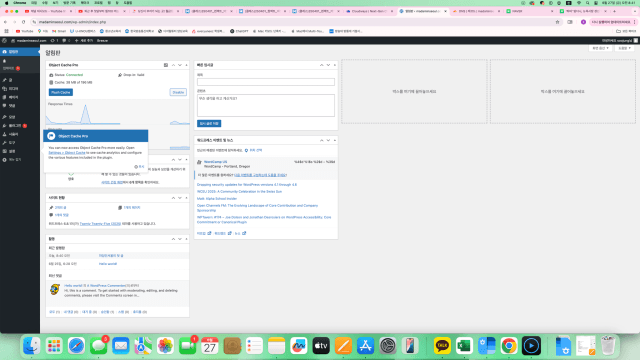The image size is (640, 360).
Task: Open the WordPress logo menu in admin bar
Action: point(4,40)
